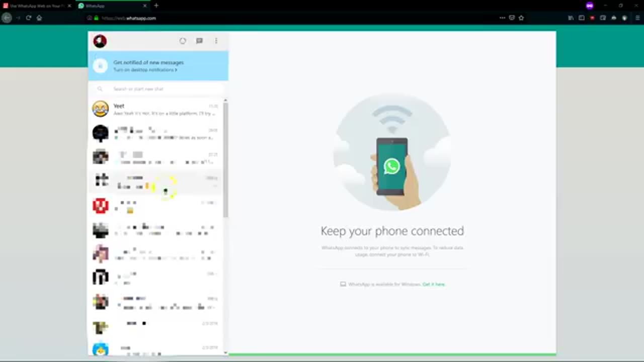Open a new browser tab with the plus button

coord(156,6)
